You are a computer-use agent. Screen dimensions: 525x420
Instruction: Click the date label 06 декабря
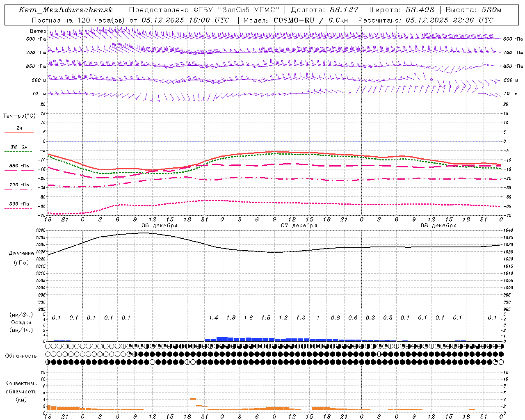click(160, 226)
